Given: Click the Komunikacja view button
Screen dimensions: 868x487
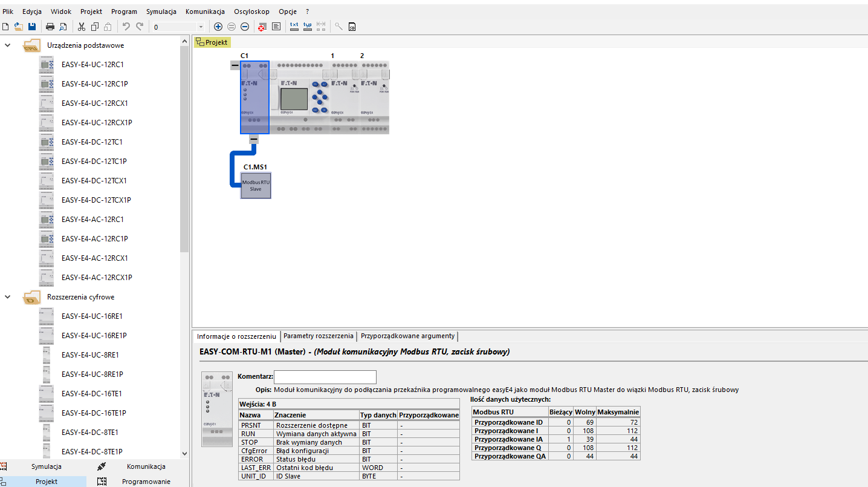Looking at the screenshot, I should point(146,466).
